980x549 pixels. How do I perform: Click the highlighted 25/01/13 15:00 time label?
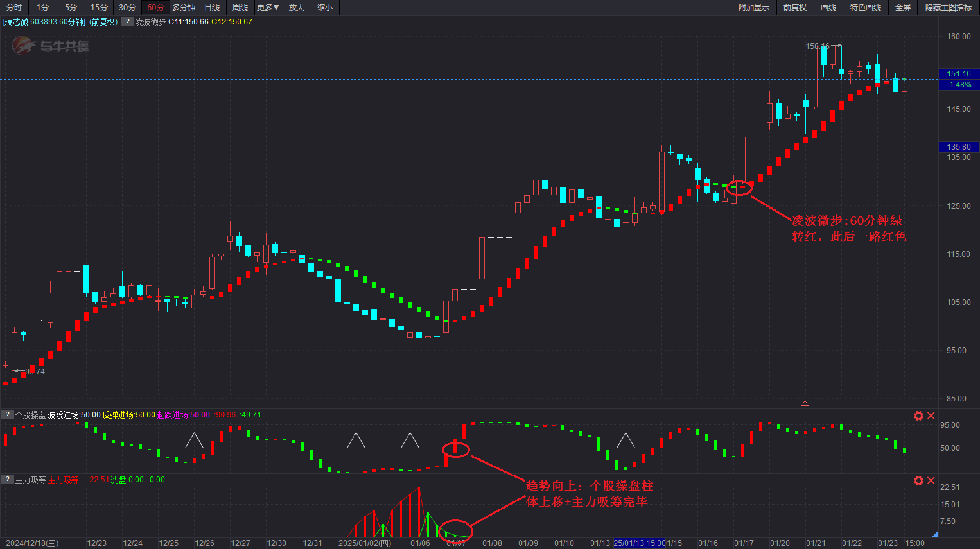click(640, 543)
